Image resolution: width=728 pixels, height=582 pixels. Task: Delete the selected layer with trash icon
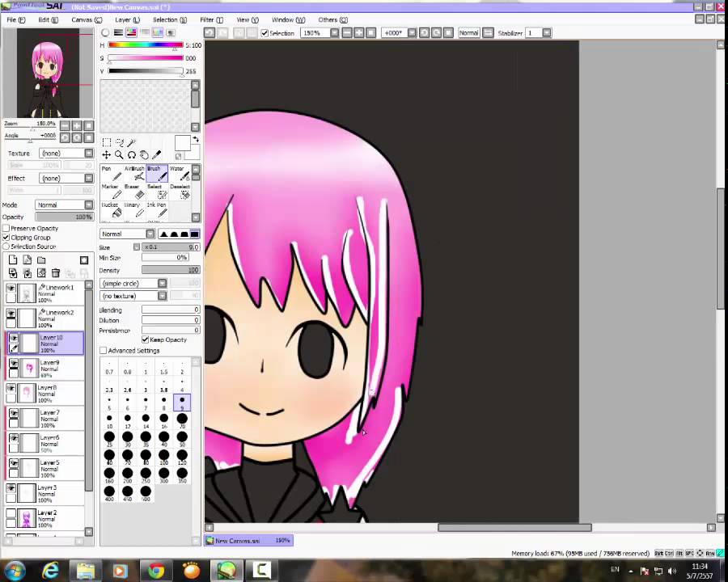[56, 273]
